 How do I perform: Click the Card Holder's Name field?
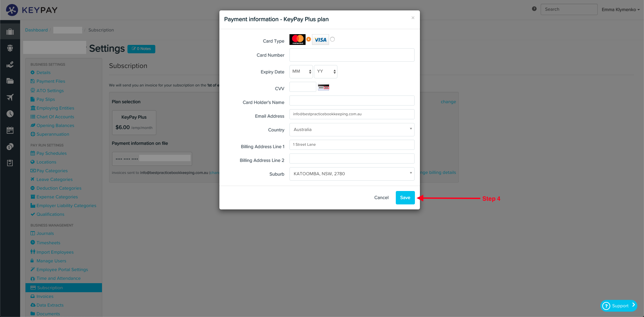(352, 101)
